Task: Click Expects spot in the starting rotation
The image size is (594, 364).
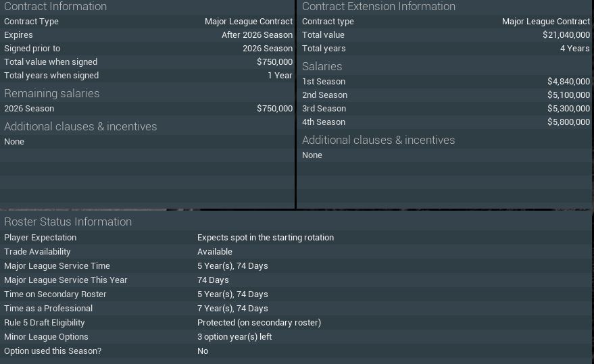Action: point(266,238)
